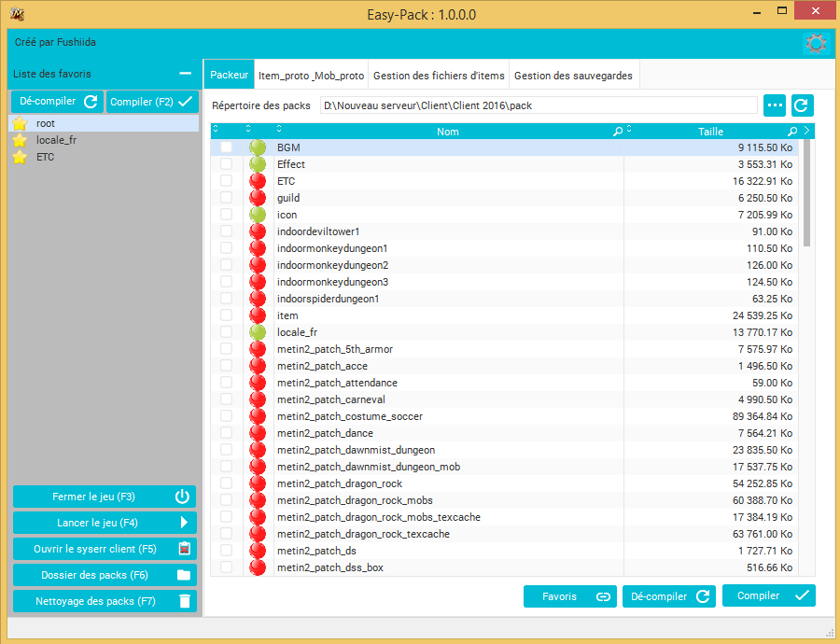Toggle the sort arrows on the Taille column
The height and width of the screenshot is (644, 840).
629,129
